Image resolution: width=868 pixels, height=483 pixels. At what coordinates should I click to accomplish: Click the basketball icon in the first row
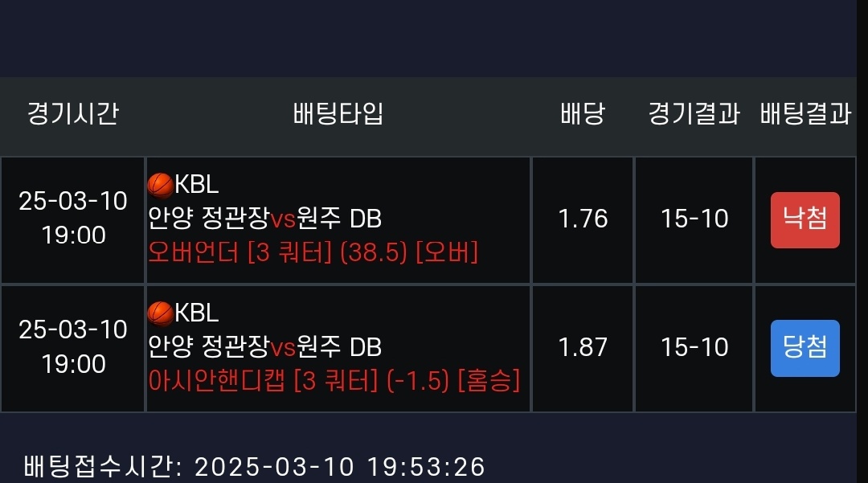point(161,185)
